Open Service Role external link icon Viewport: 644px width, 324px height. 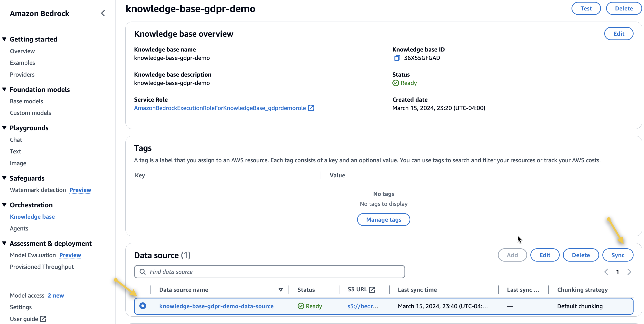[x=311, y=108]
